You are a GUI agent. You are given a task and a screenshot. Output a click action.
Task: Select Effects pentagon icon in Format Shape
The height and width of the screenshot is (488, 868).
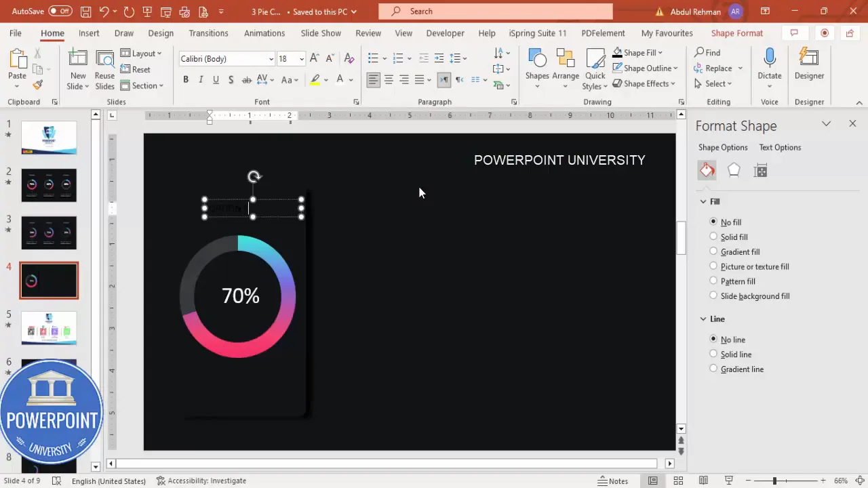coord(734,171)
